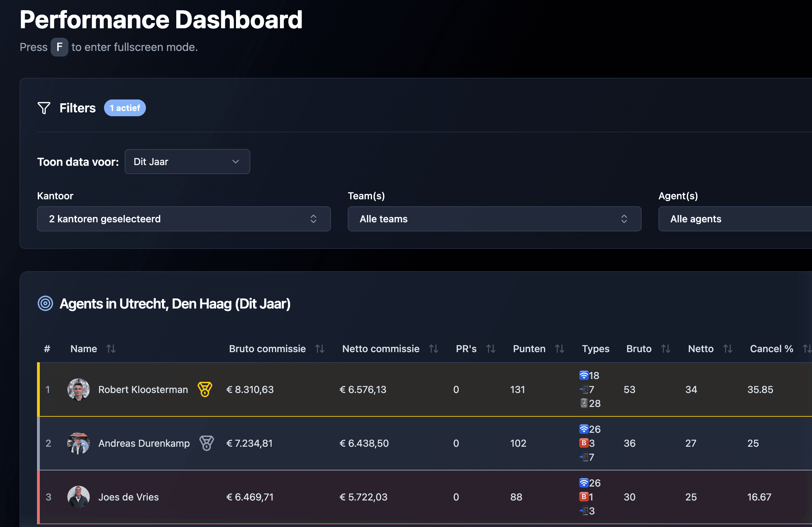This screenshot has height=527, width=812.
Task: Click Andreas Durenkamp's silver medal icon
Action: point(206,443)
